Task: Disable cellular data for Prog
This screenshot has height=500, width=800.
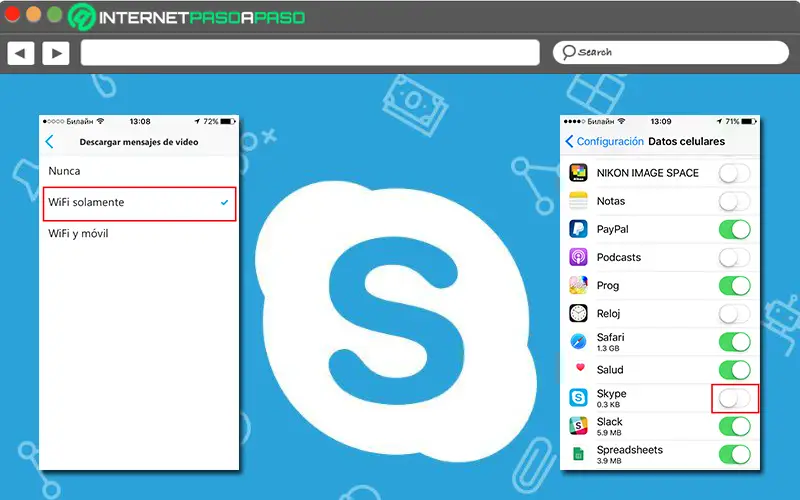Action: tap(735, 285)
